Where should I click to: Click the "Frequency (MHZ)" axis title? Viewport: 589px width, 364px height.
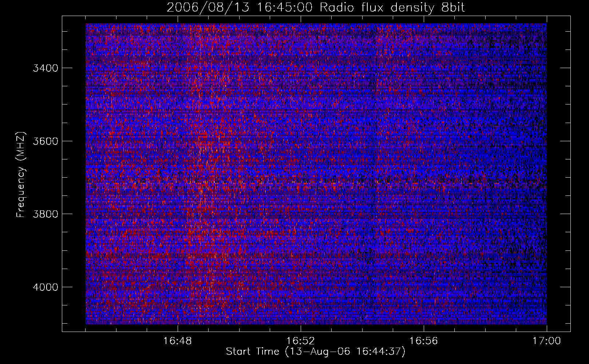click(21, 175)
